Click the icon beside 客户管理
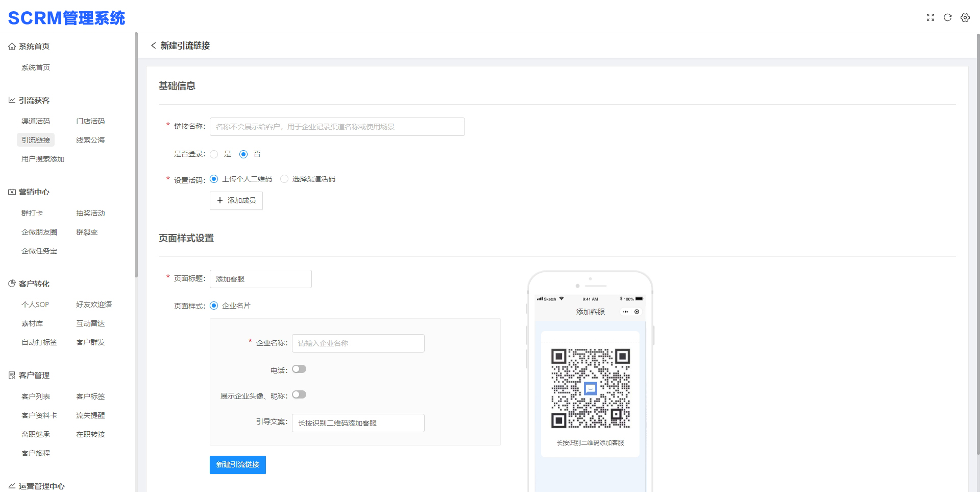980x492 pixels. 12,375
